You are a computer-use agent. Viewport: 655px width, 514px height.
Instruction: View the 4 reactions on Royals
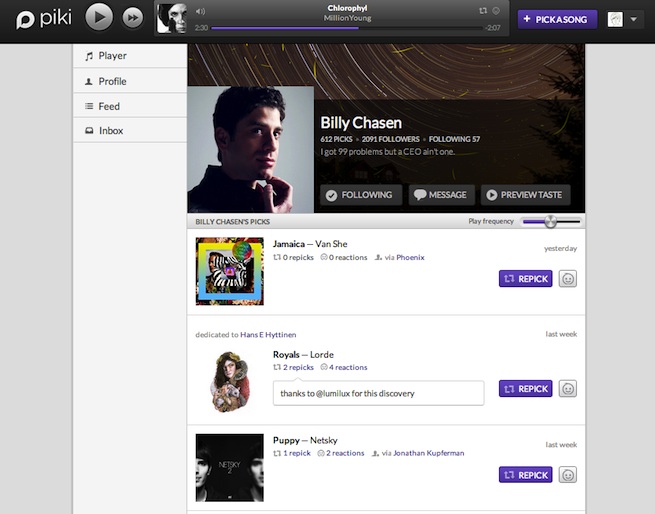pyautogui.click(x=344, y=367)
